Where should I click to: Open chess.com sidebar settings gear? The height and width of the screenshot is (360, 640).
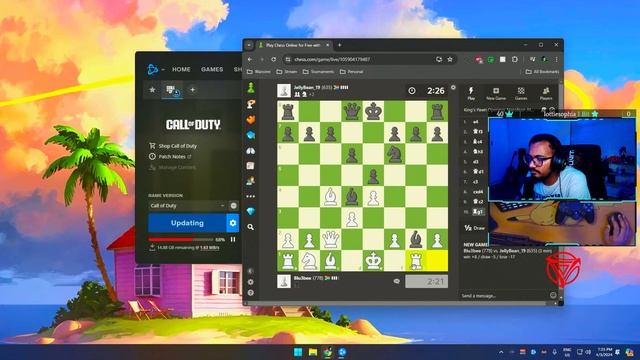251,282
